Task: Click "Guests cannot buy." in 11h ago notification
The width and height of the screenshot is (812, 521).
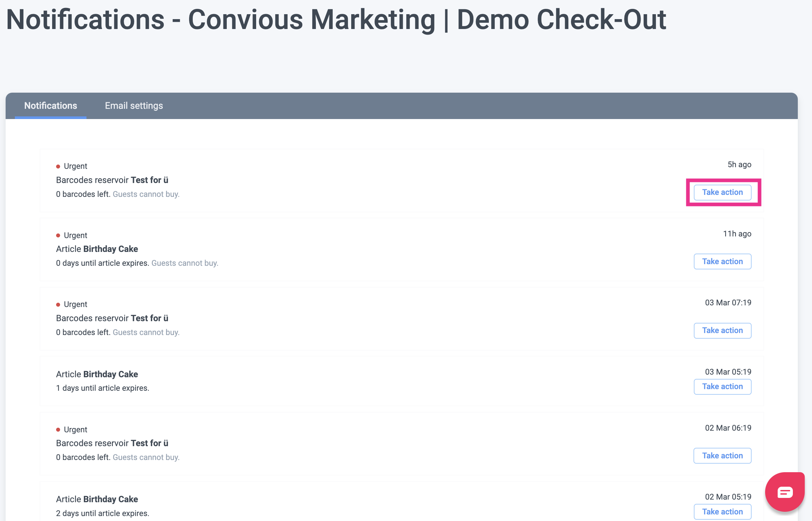Action: [185, 263]
